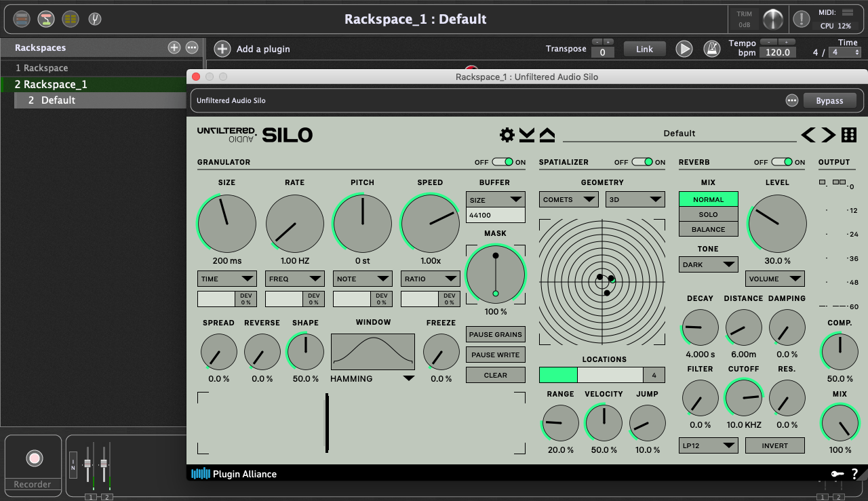Select BALANCE reverb mix mode
The height and width of the screenshot is (501, 868).
(709, 229)
